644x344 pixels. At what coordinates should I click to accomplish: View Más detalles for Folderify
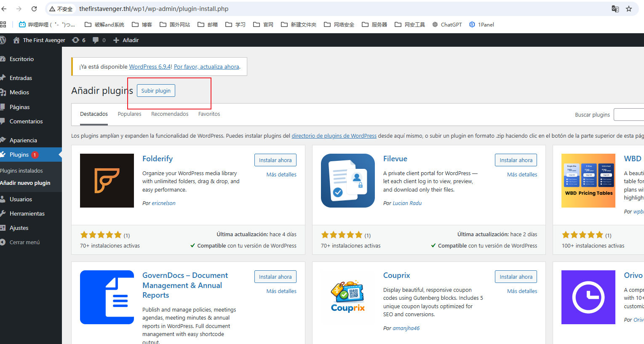click(x=281, y=174)
